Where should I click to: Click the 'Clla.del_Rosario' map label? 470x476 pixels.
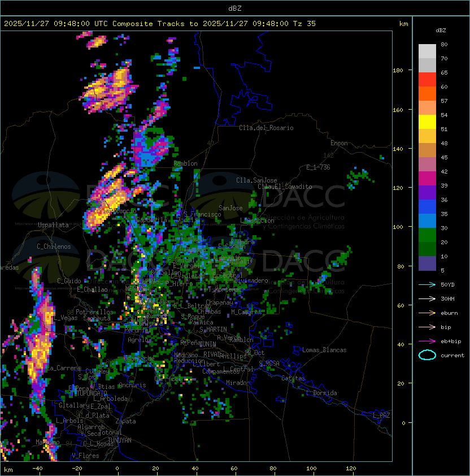click(266, 128)
